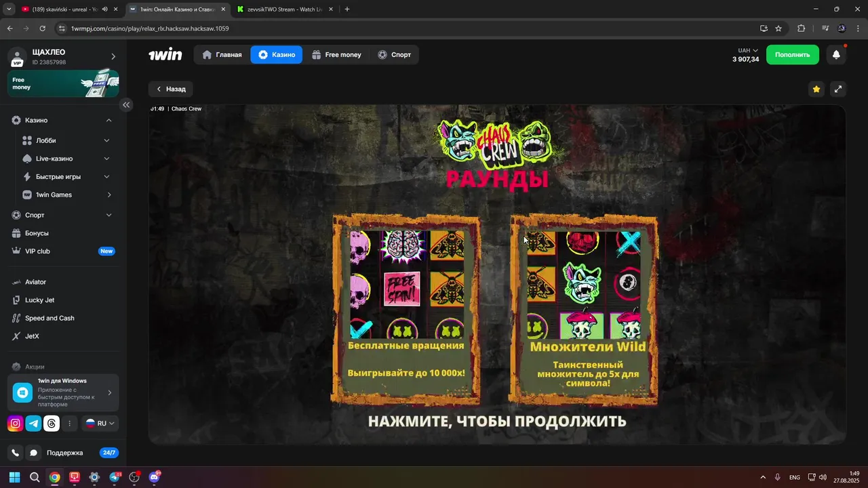Mute the YouTube tab audio icon
Screen dimensions: 868x488
104,9
